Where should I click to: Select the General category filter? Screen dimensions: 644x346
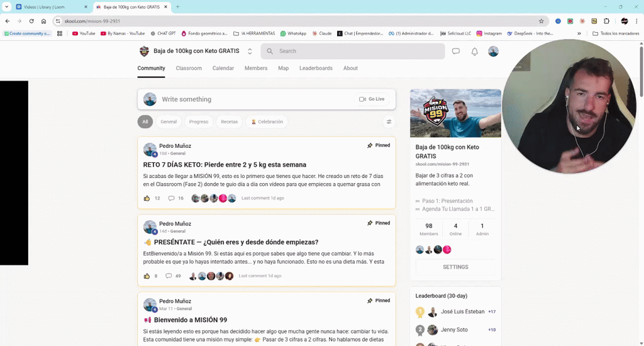169,121
